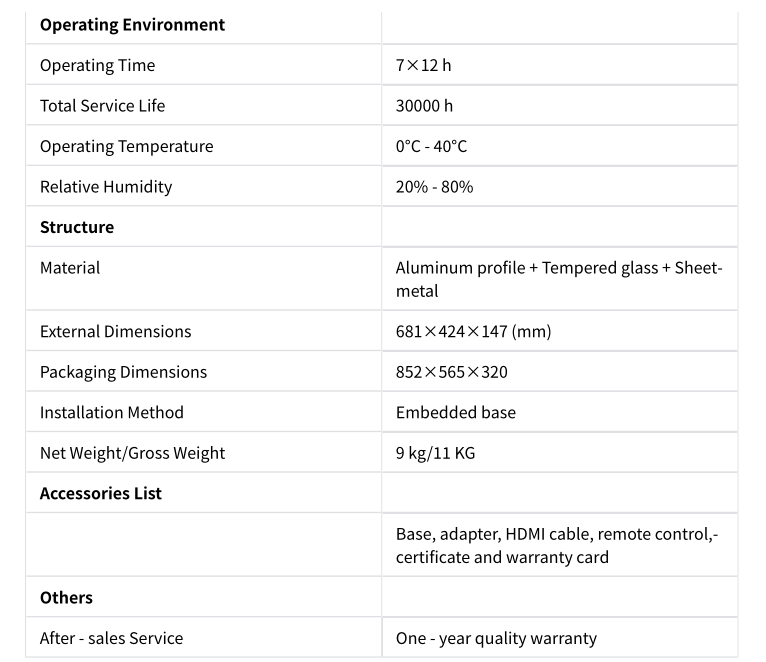Screen dimensions: 766x662
Task: Select the 20% - 80% humidity value
Action: tap(434, 187)
